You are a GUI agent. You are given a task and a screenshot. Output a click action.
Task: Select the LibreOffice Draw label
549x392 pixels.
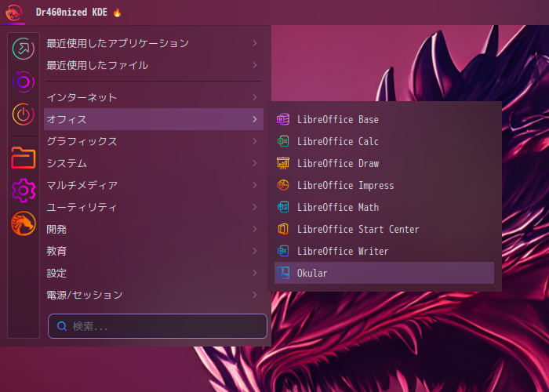pyautogui.click(x=338, y=163)
